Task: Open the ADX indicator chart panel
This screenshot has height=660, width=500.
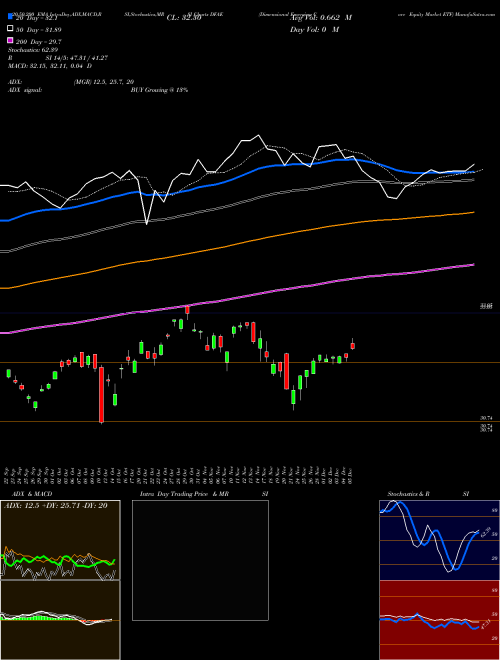Action: pyautogui.click(x=60, y=540)
